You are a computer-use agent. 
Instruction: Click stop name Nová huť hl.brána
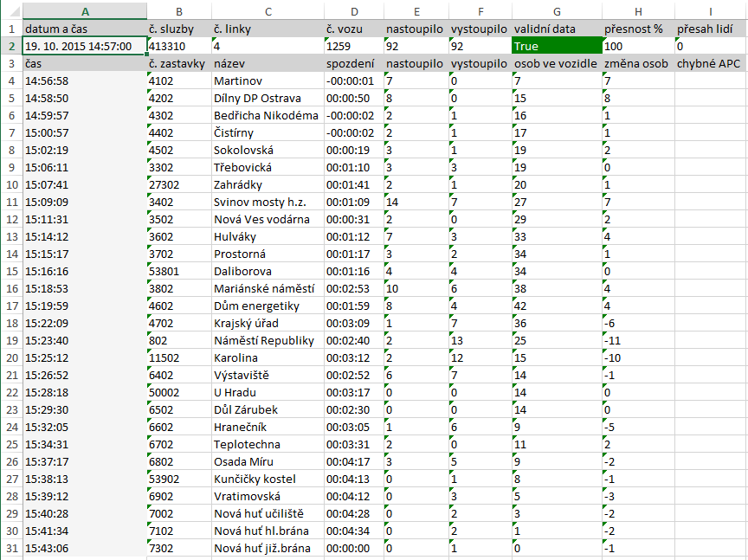click(x=268, y=531)
